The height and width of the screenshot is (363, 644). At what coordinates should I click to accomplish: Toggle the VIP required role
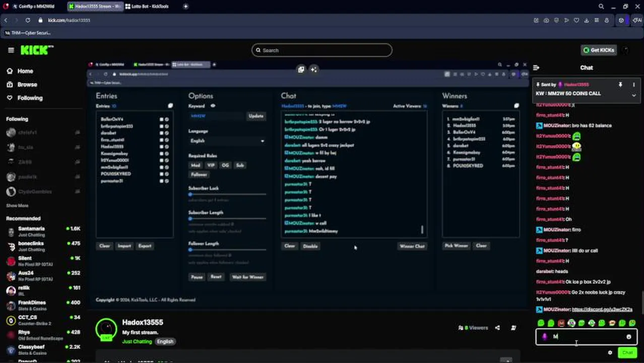(x=211, y=165)
